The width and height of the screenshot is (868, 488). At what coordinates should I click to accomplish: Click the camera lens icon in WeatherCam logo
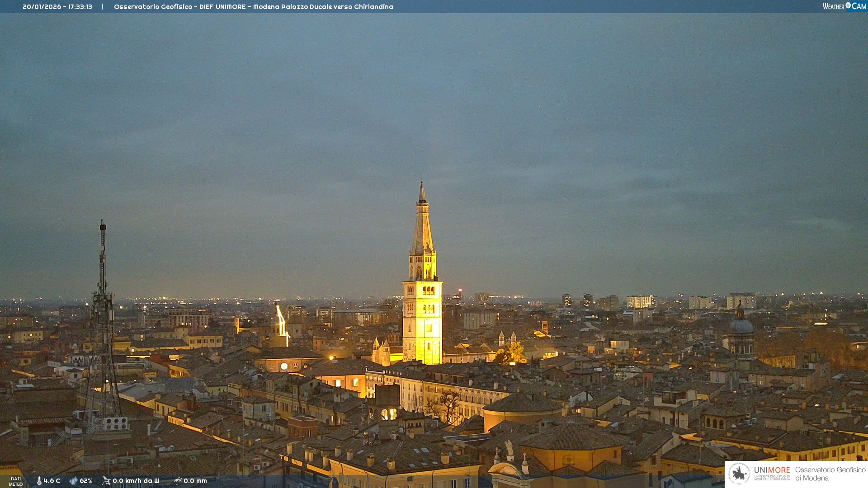point(848,5)
